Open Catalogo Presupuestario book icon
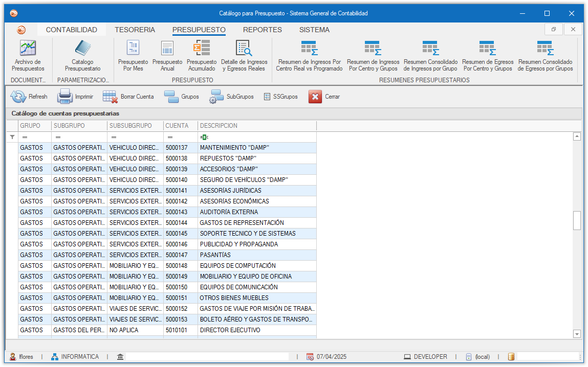Screen dimensions: 588x367 83,49
